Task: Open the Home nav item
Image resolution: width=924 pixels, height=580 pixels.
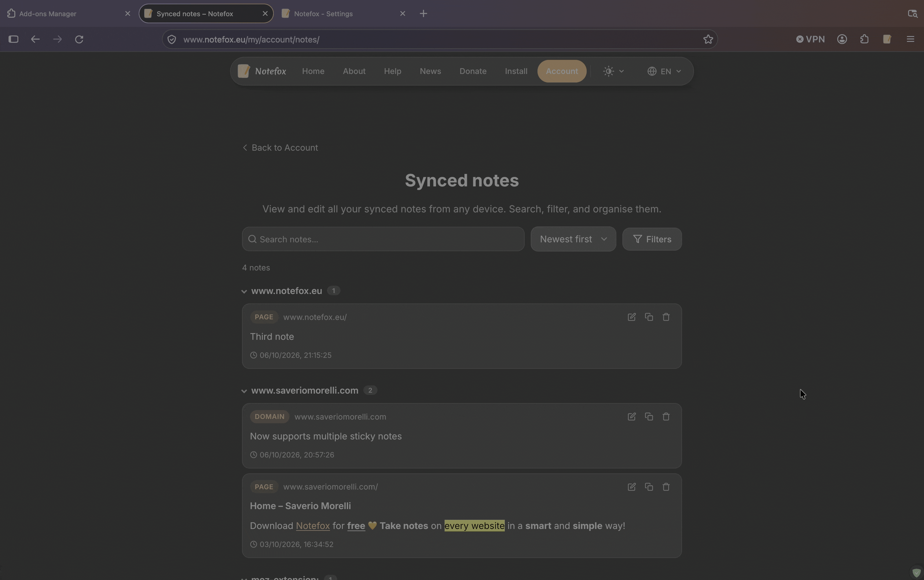Action: pos(313,71)
